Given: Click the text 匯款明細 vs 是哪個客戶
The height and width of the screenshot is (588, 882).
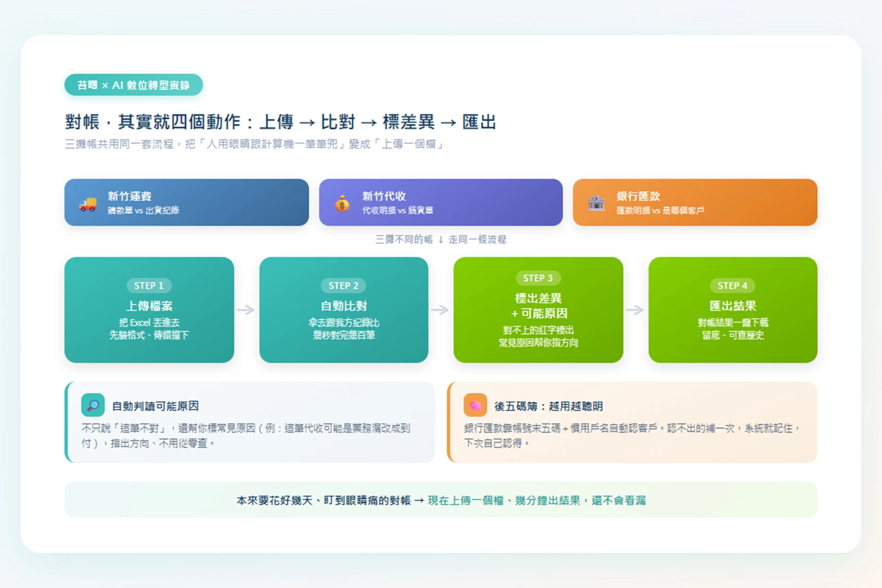Looking at the screenshot, I should 660,210.
